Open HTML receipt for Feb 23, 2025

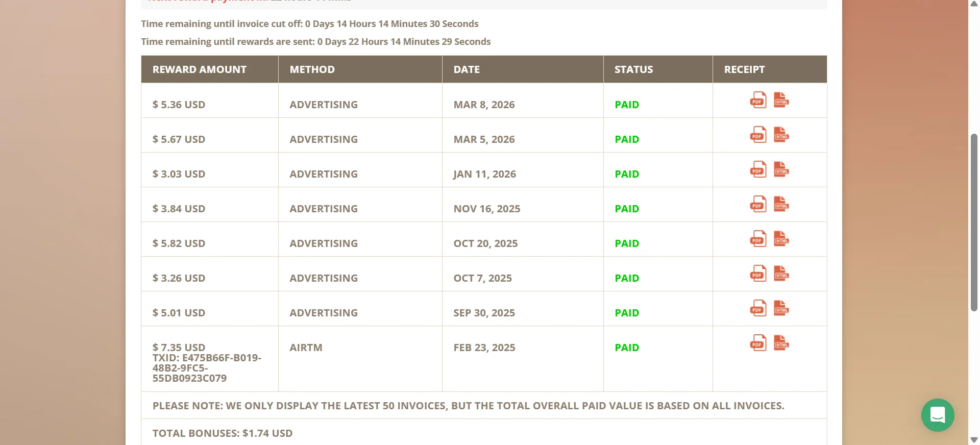click(x=781, y=343)
